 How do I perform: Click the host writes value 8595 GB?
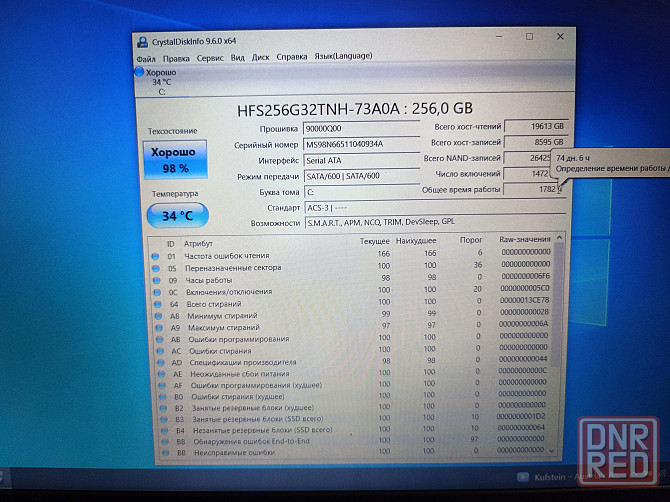[536, 142]
